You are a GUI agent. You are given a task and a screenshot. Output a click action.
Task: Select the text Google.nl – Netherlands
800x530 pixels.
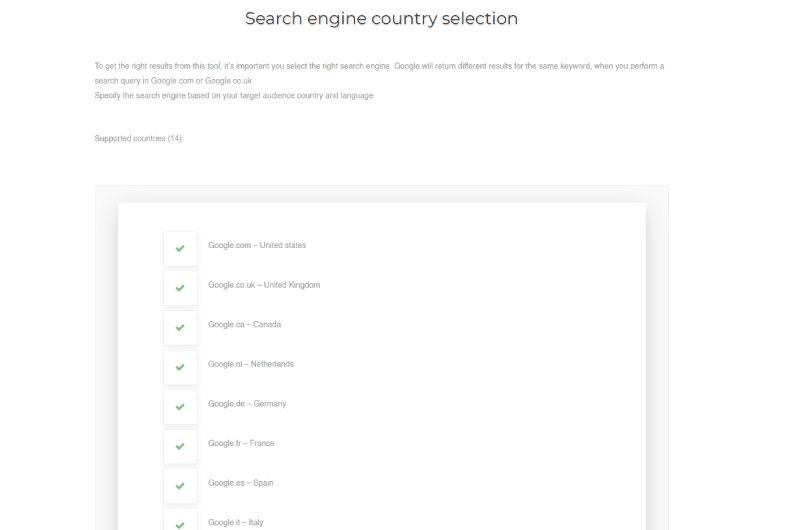pyautogui.click(x=251, y=364)
